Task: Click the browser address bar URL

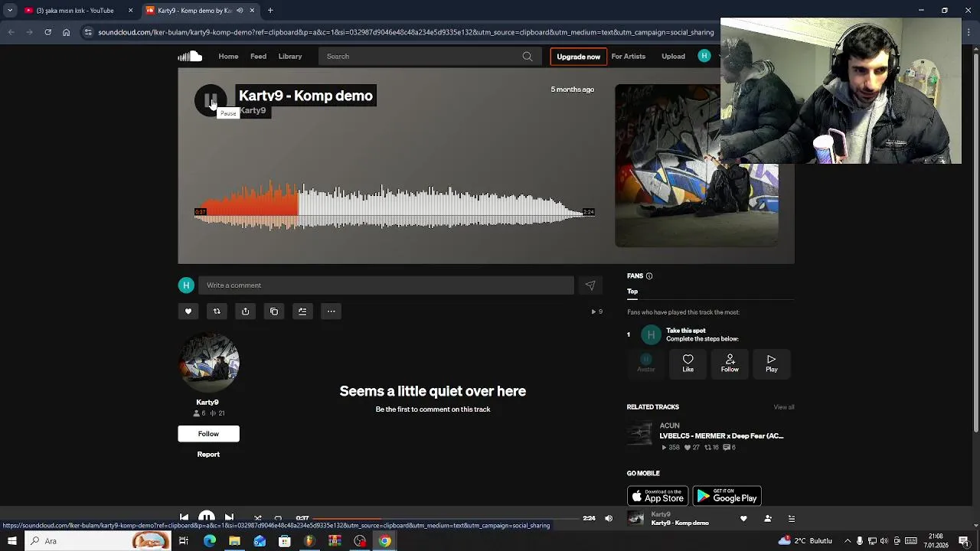Action: pyautogui.click(x=406, y=32)
